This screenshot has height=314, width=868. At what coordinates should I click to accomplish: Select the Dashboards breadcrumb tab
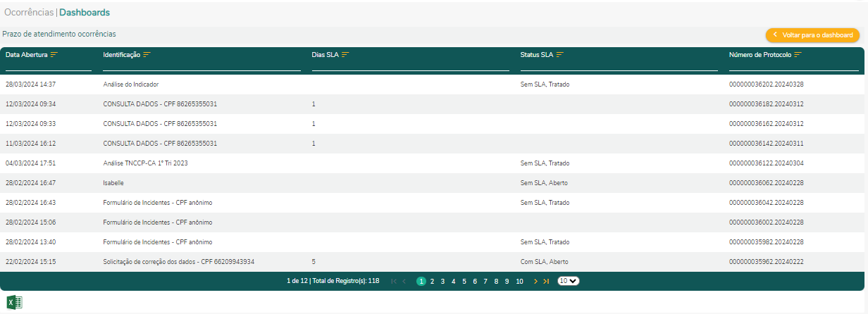(85, 12)
